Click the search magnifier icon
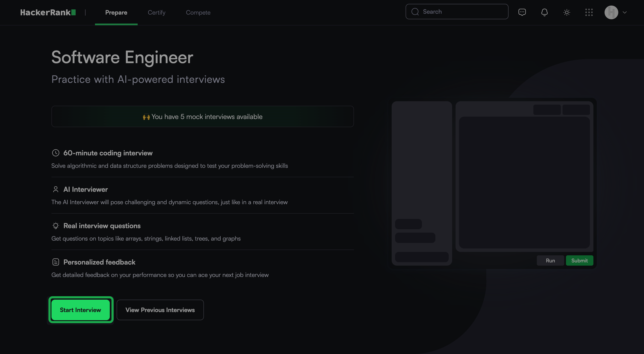 pos(415,12)
